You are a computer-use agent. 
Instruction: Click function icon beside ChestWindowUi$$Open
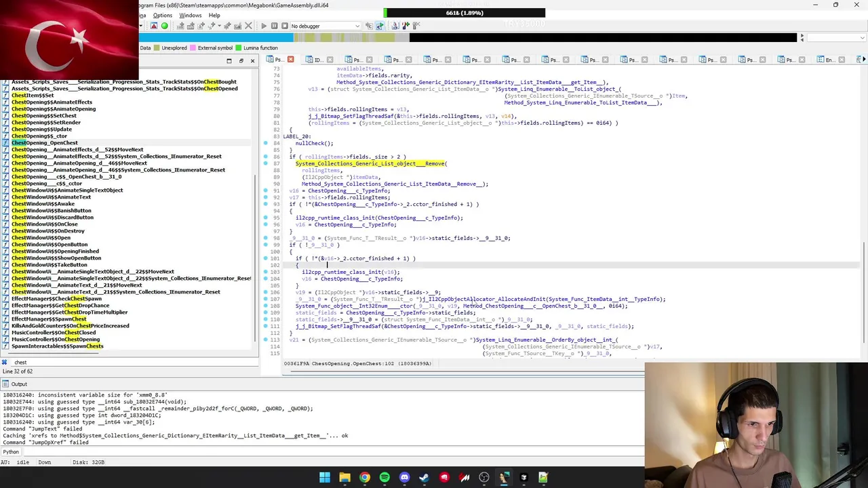pos(5,238)
